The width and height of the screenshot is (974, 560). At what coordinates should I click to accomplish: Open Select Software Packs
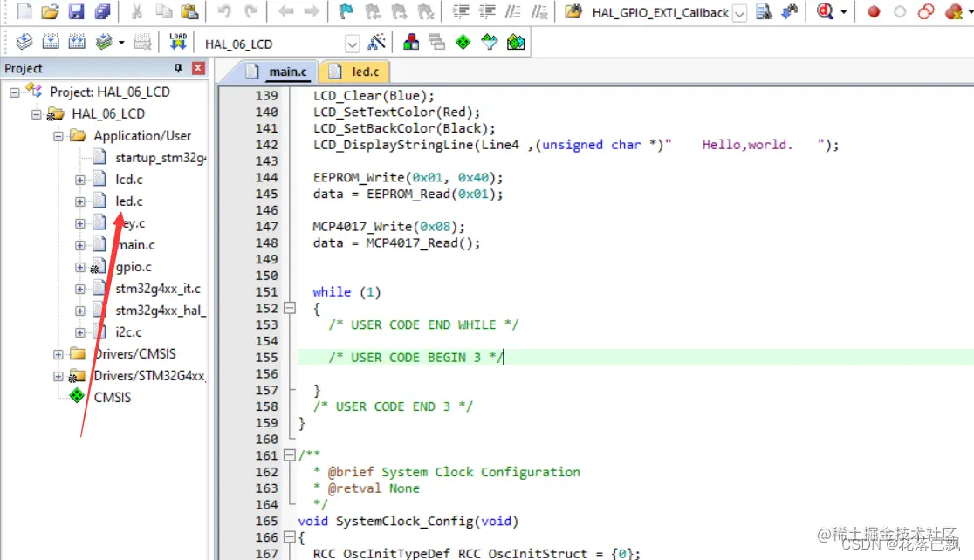coord(490,42)
